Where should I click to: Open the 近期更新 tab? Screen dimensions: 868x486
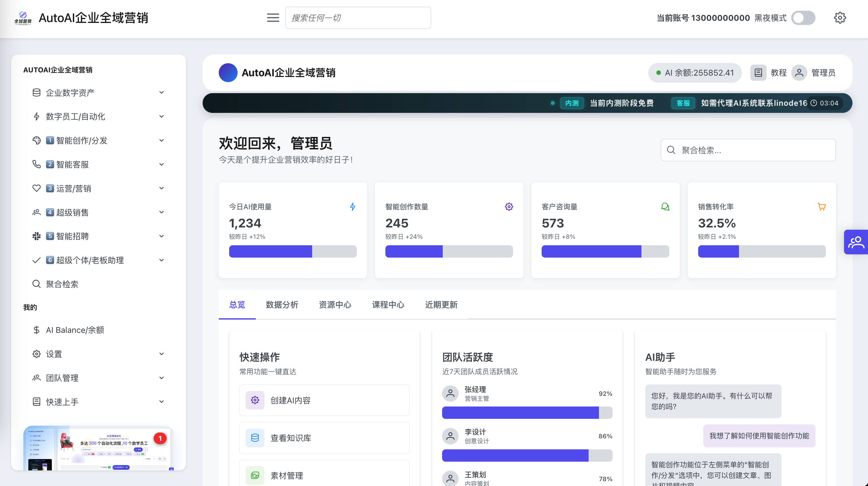[441, 305]
